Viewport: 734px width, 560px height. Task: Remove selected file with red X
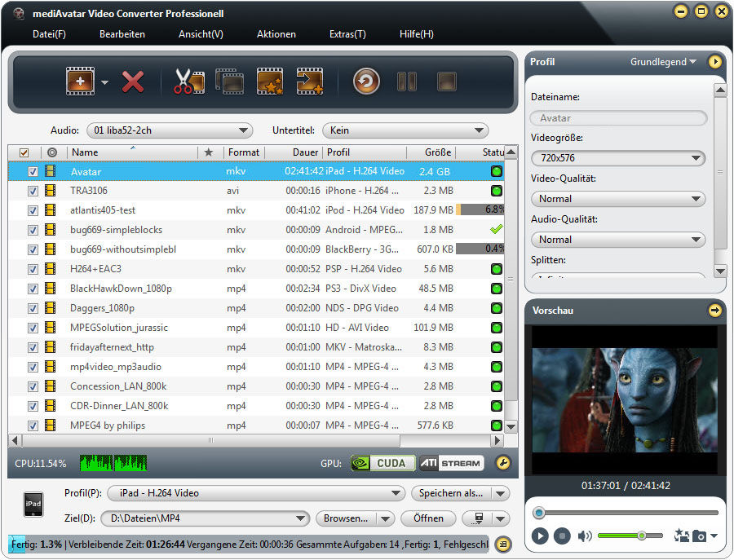click(x=133, y=82)
